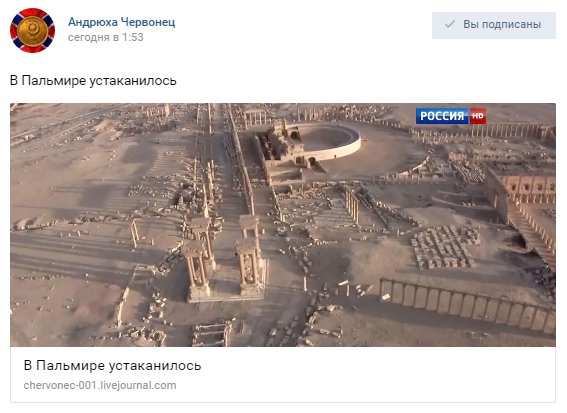The height and width of the screenshot is (413, 567).
Task: Click the blue Россия channel logo
Action: coord(443,116)
